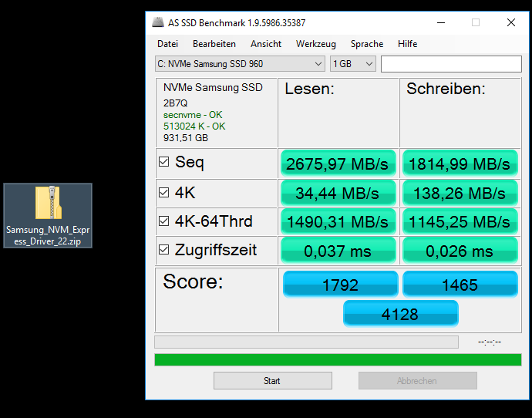Image resolution: width=532 pixels, height=418 pixels.
Task: Open the Sprache menu
Action: click(x=367, y=44)
